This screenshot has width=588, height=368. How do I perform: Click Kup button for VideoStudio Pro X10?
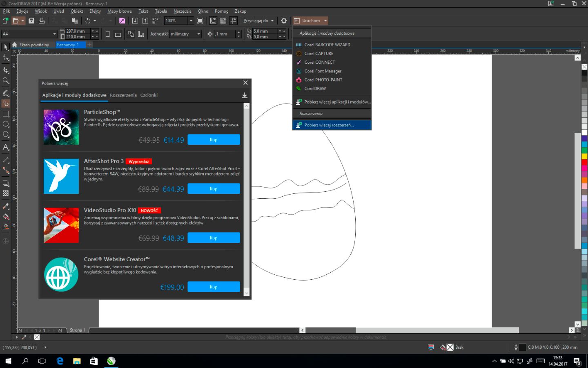coord(214,238)
